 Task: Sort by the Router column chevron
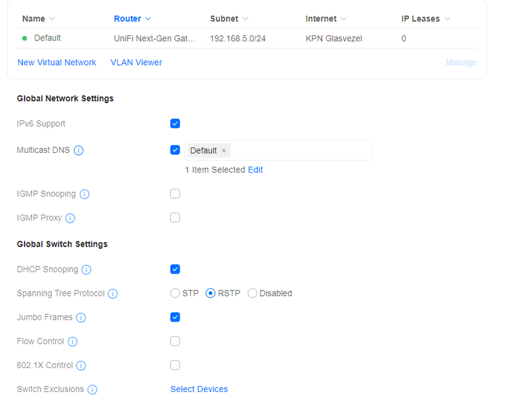(x=148, y=19)
